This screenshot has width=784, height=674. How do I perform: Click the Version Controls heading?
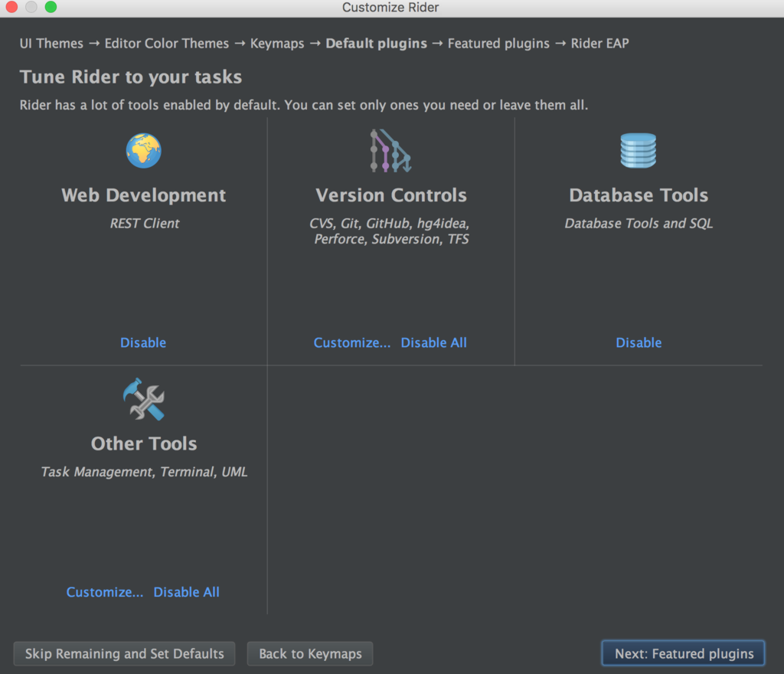[x=391, y=195]
